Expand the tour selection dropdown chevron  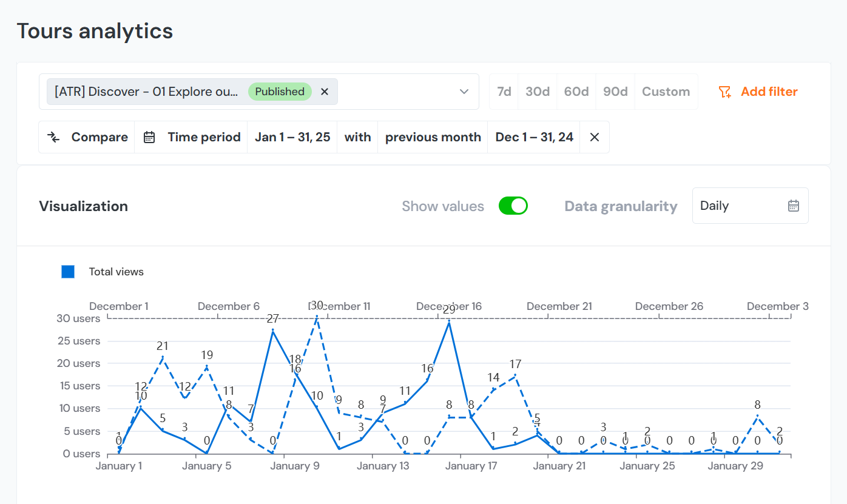pyautogui.click(x=464, y=92)
